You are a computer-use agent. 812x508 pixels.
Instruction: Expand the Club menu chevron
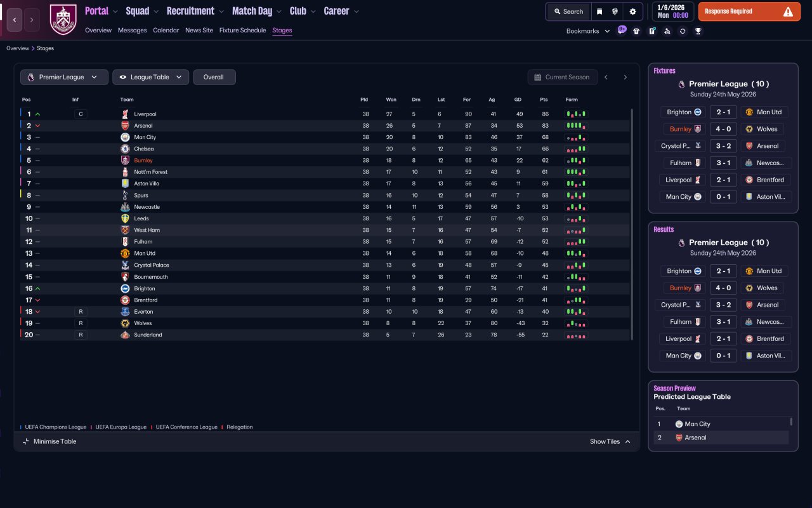coord(313,11)
